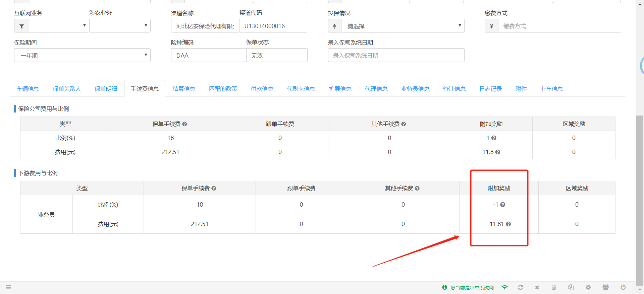
Task: Open the 备注信息 tab
Action: [x=454, y=89]
